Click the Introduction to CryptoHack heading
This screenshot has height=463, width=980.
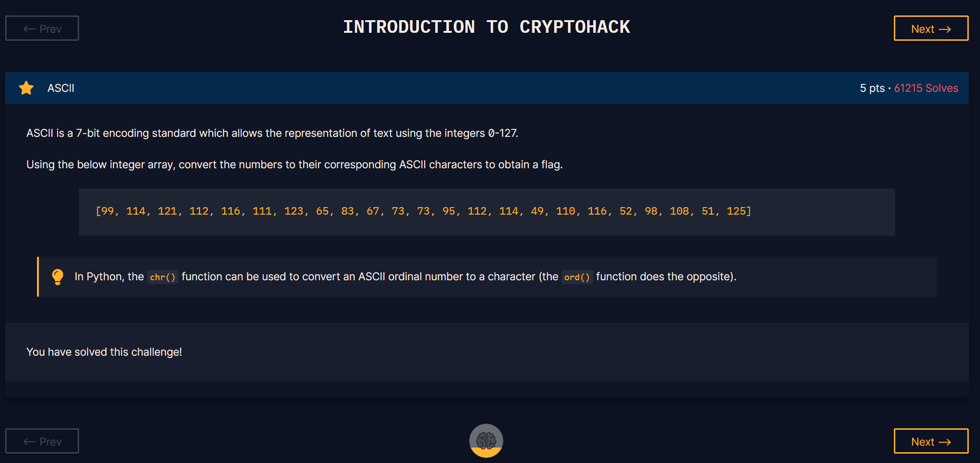click(486, 27)
